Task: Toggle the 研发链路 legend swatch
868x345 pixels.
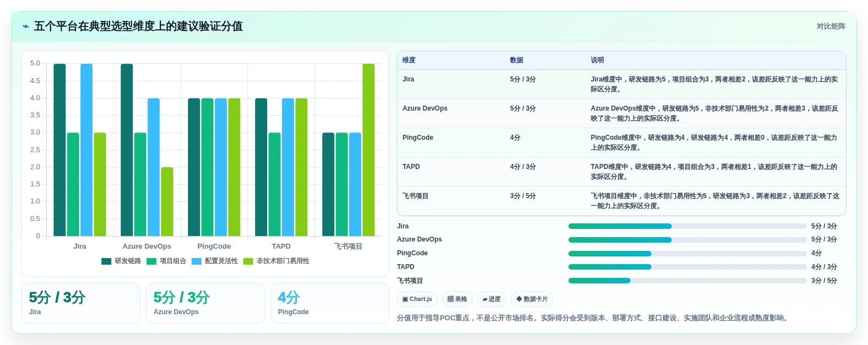Action: [107, 261]
